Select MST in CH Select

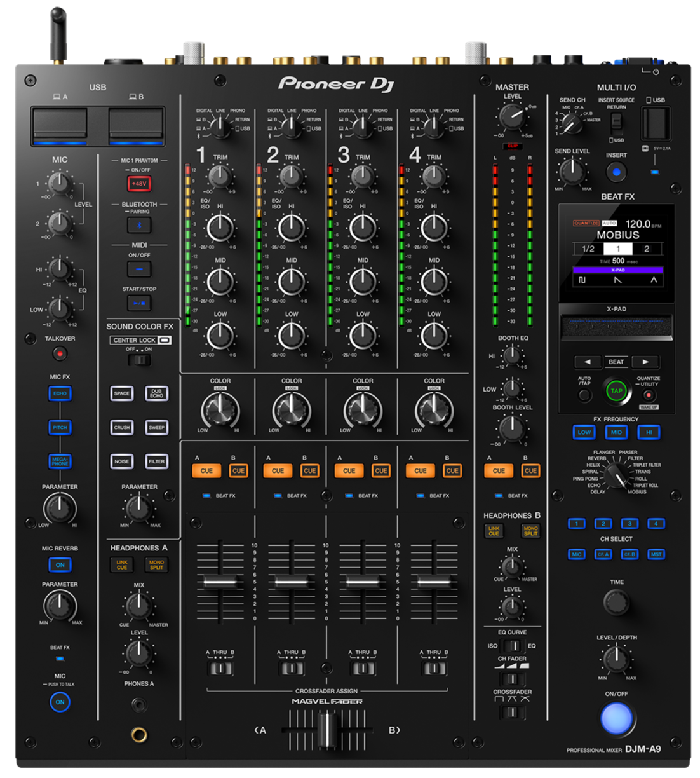point(656,554)
